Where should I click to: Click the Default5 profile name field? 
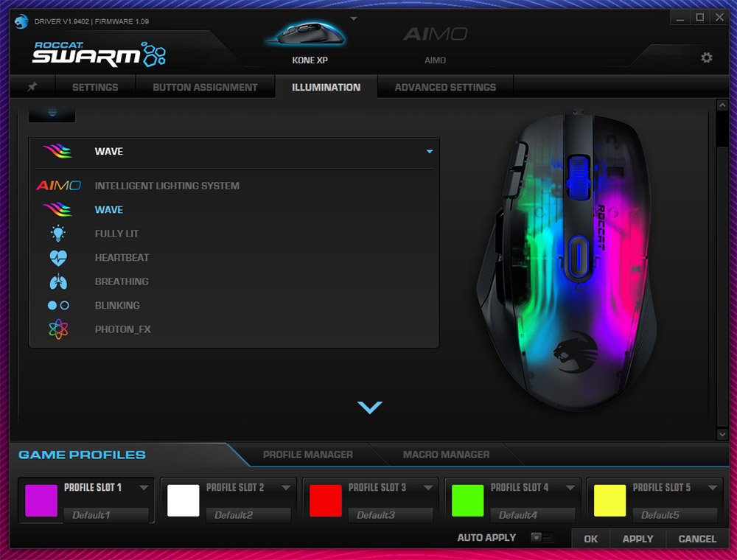pyautogui.click(x=675, y=515)
